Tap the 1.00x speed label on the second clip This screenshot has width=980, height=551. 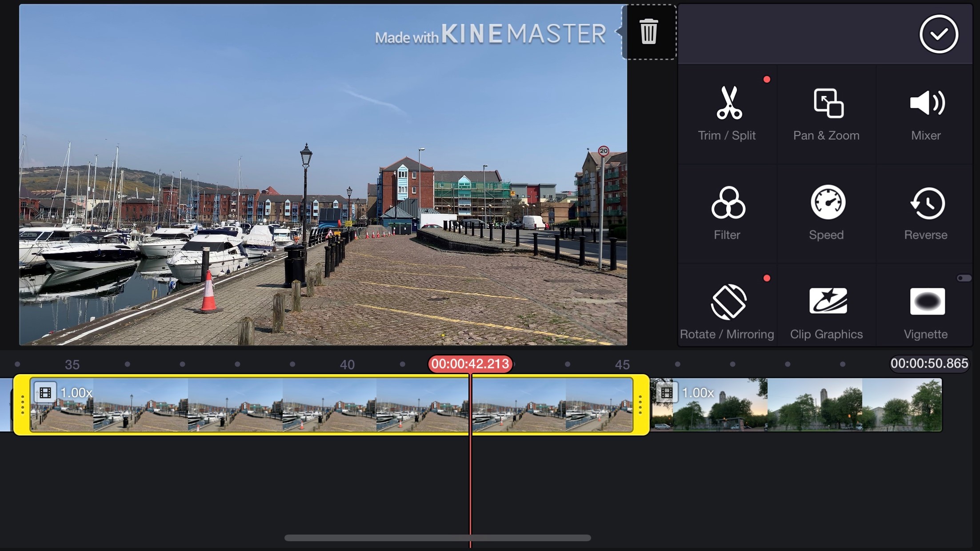click(699, 393)
